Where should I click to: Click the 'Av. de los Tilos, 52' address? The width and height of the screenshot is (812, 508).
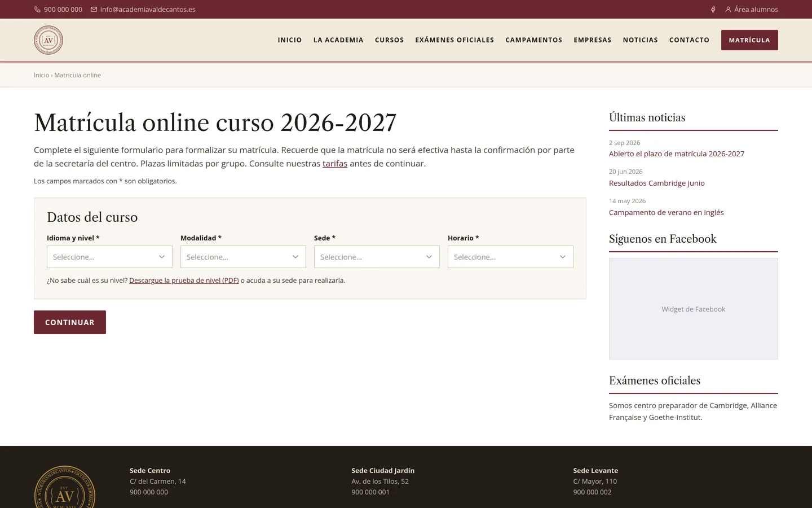(380, 481)
